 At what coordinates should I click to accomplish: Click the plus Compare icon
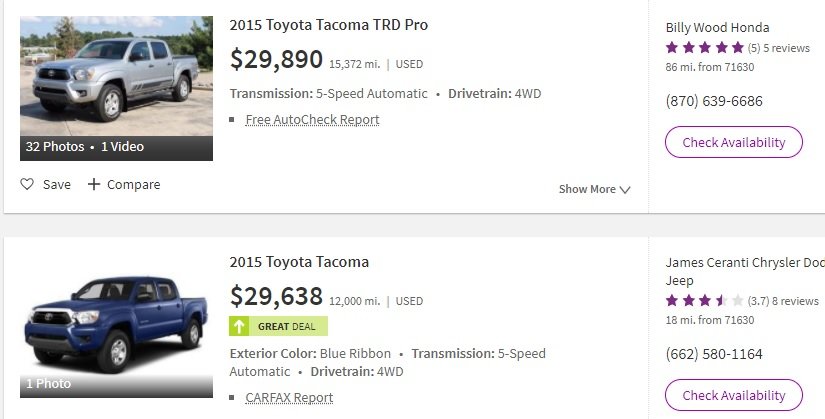(x=94, y=184)
